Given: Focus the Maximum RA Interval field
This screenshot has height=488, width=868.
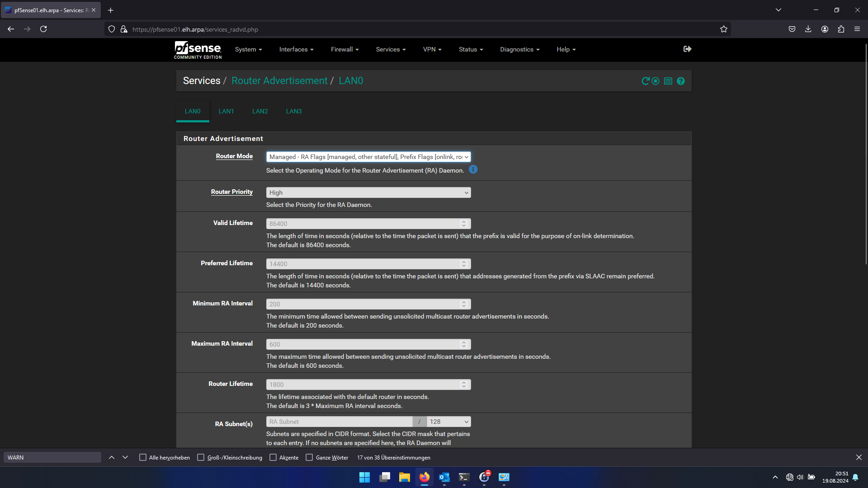Looking at the screenshot, I should click(x=368, y=344).
